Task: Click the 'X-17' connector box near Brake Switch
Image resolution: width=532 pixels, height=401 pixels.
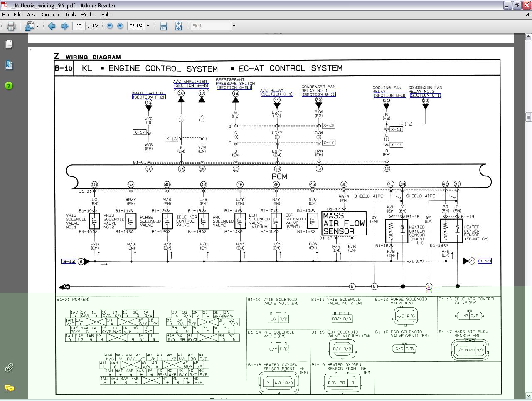Action: [140, 132]
